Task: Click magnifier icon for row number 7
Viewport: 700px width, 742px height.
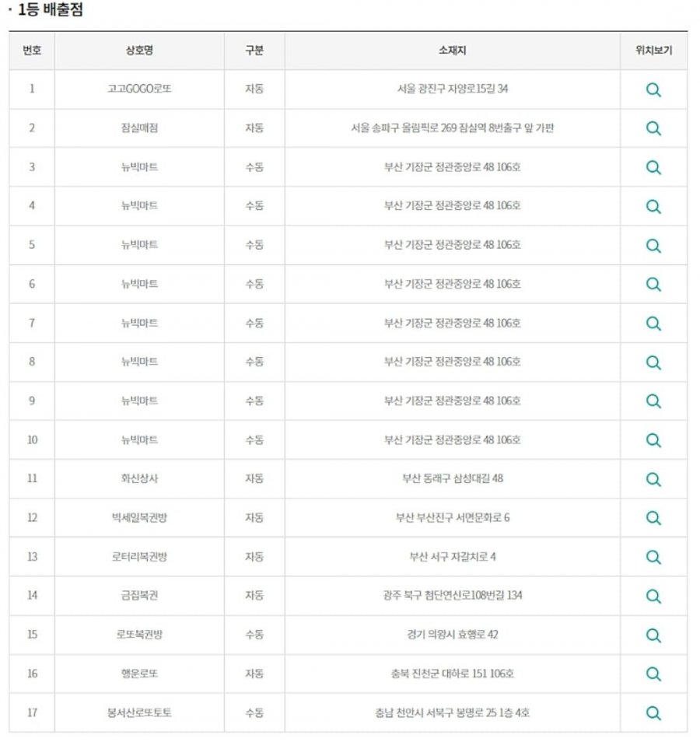Action: [653, 324]
